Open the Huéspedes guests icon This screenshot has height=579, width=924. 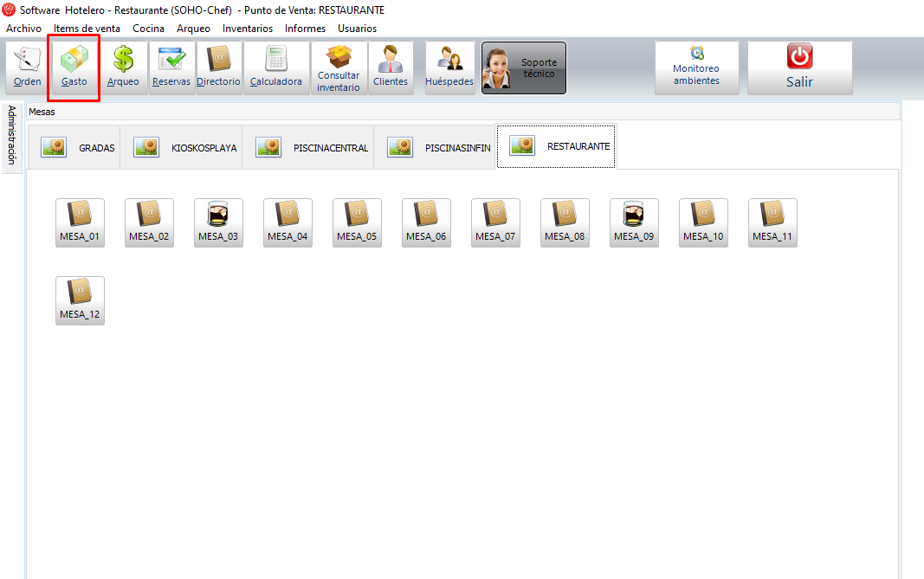tap(449, 68)
